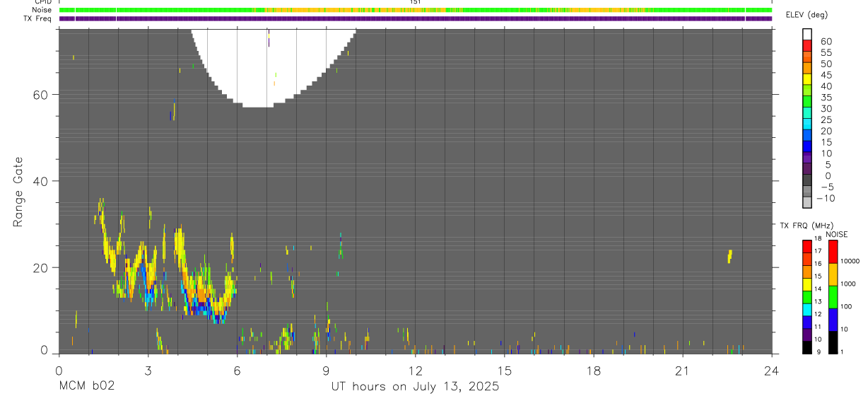The image size is (868, 401).
Task: Click the '10000' label on NOISE colorbar
Action: [850, 262]
